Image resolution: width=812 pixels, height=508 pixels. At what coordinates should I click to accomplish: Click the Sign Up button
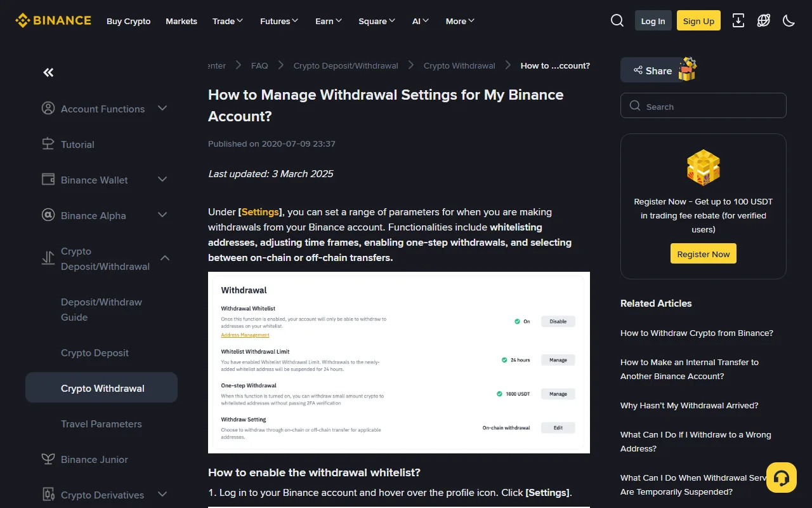pos(698,21)
